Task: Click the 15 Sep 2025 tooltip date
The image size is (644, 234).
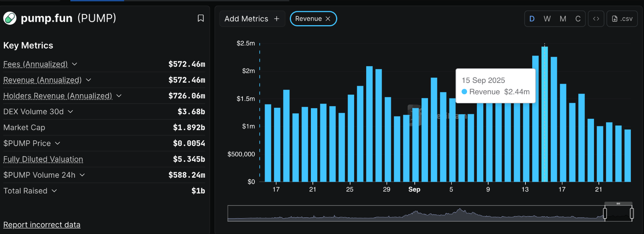Action: [483, 80]
